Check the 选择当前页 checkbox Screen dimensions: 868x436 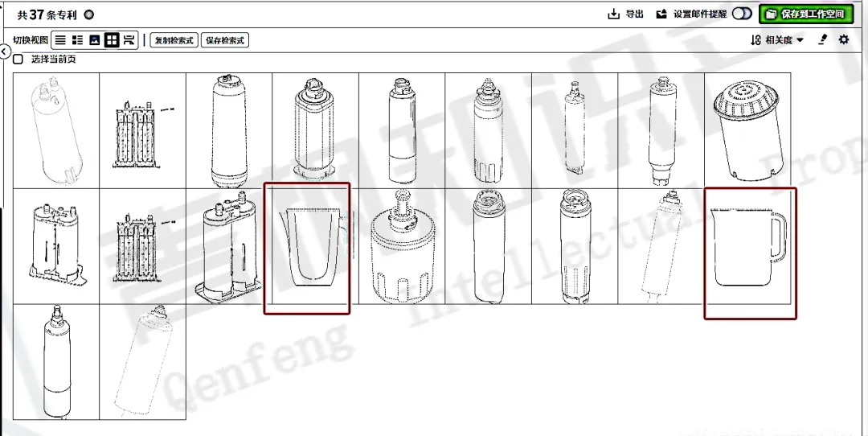tap(18, 59)
